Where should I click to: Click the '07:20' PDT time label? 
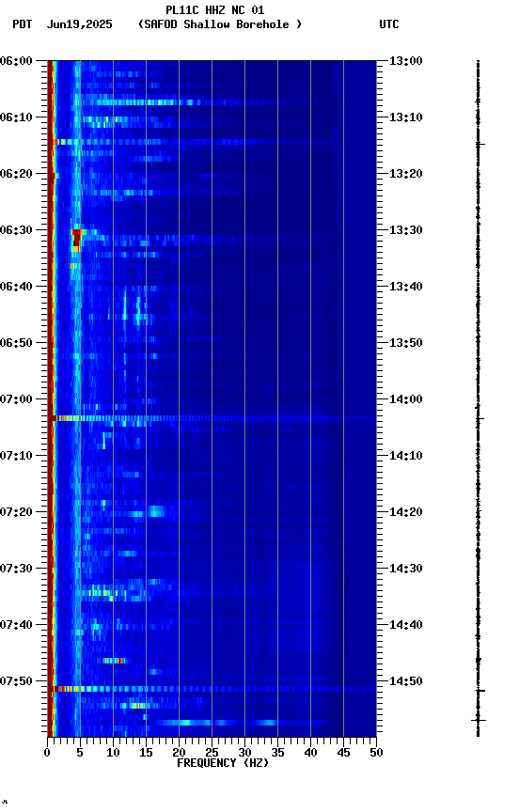click(16, 512)
